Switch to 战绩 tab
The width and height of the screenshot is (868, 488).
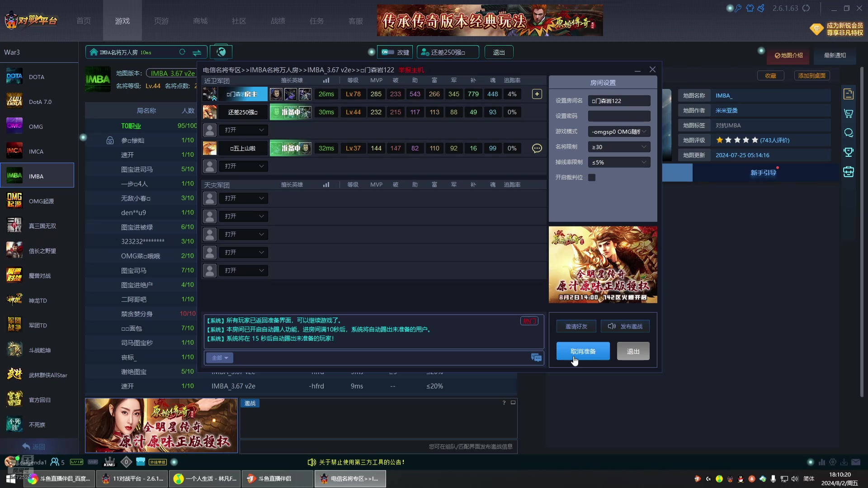[278, 21]
